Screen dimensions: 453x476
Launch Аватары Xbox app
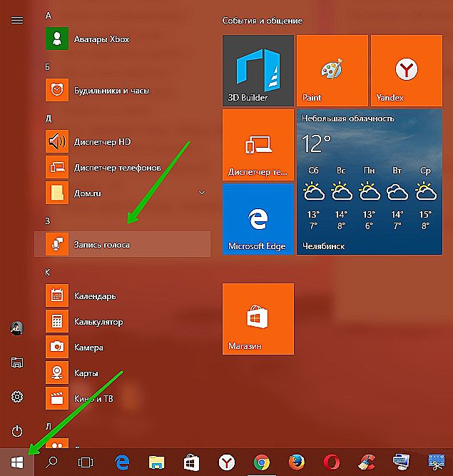[x=122, y=39]
